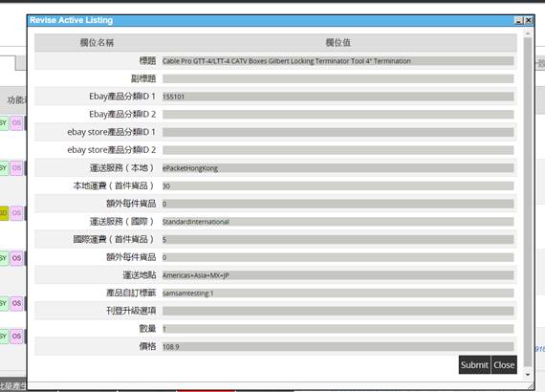Click the Submit button
Viewport: 545px width, 392px height.
474,365
